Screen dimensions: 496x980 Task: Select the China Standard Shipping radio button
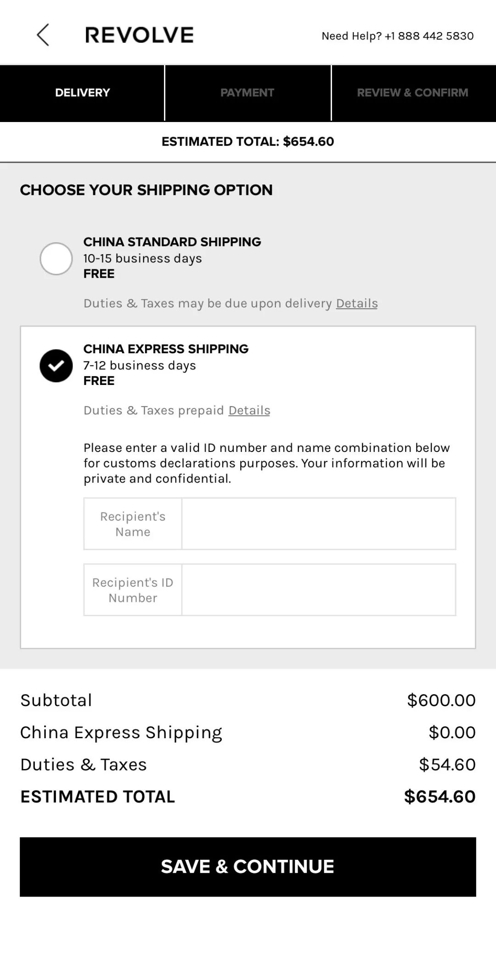pos(56,259)
